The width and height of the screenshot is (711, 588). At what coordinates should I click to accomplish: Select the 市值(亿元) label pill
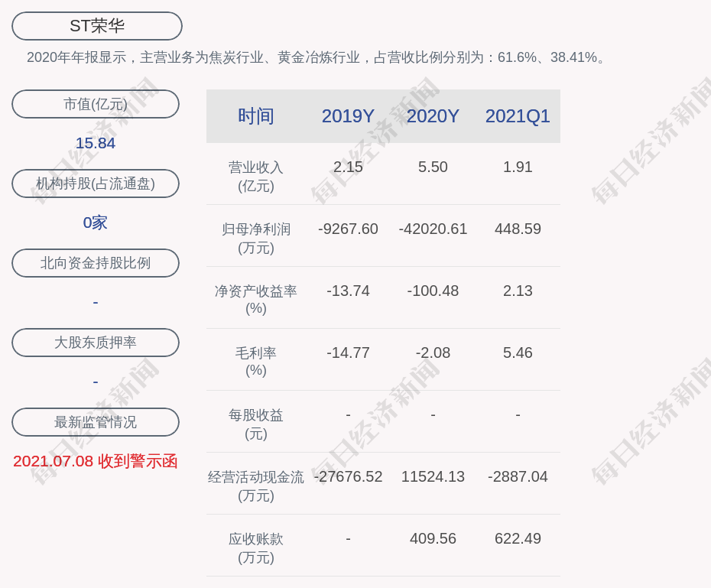[96, 104]
